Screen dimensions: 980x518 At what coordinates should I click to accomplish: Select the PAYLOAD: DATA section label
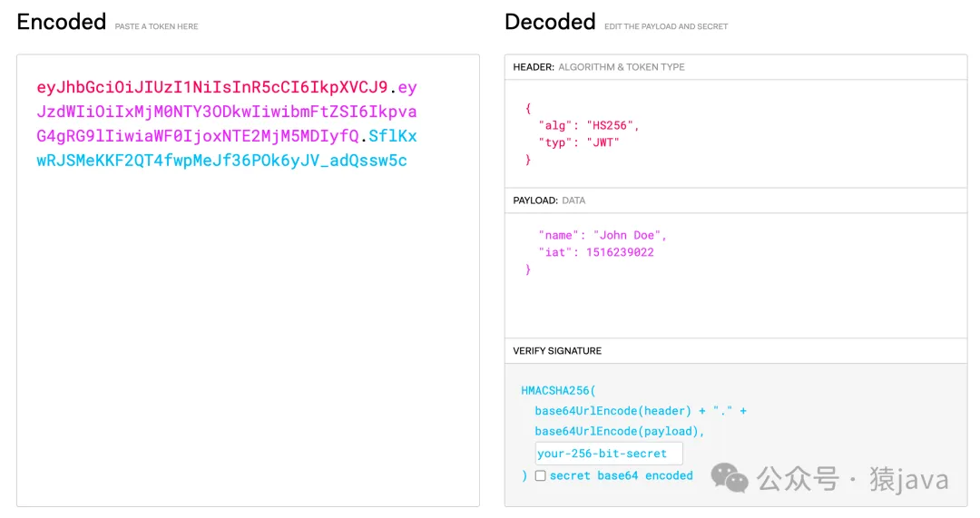(x=549, y=200)
